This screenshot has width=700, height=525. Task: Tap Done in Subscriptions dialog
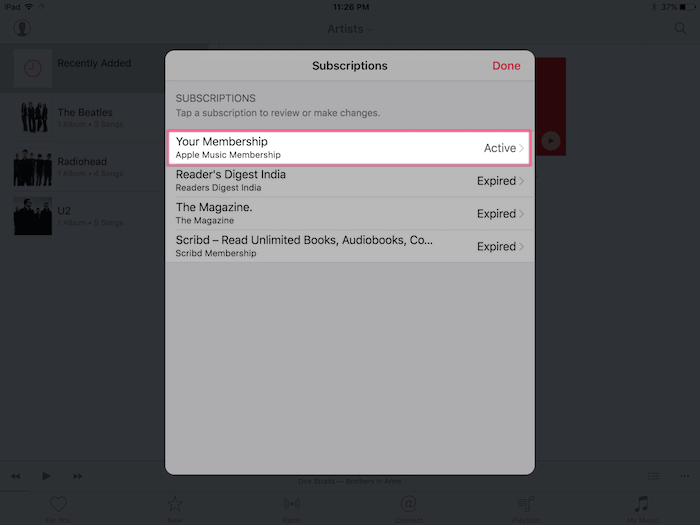[x=506, y=66]
